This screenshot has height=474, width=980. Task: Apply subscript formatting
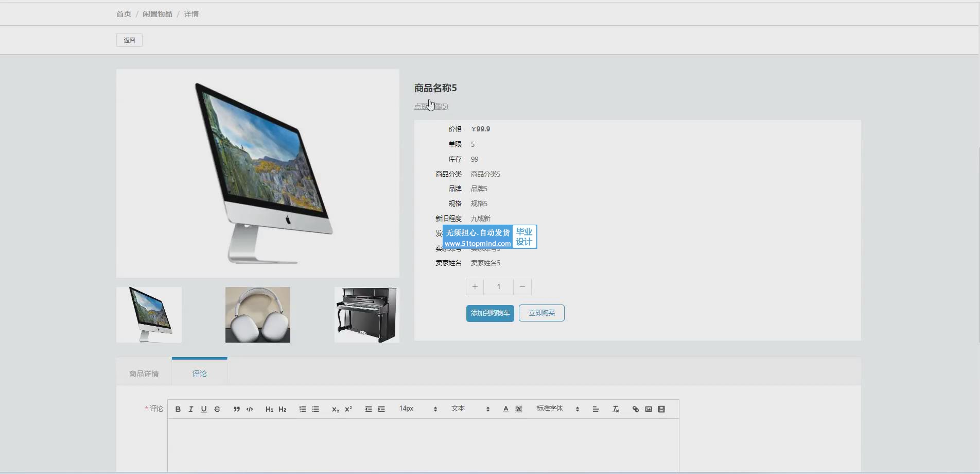click(x=335, y=409)
